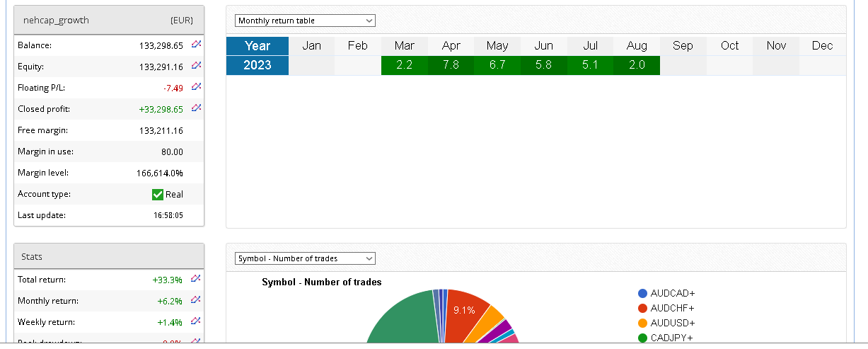Click the April 7.8 return cell

pos(451,65)
